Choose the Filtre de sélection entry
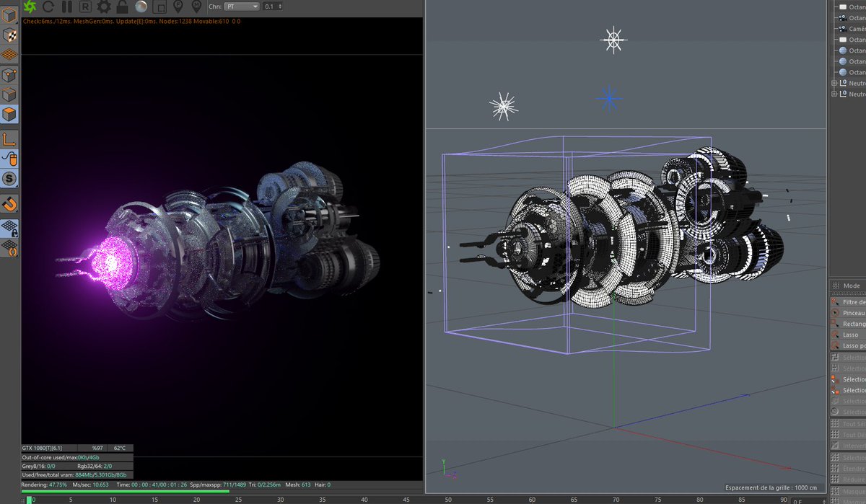The width and height of the screenshot is (866, 504). point(849,302)
